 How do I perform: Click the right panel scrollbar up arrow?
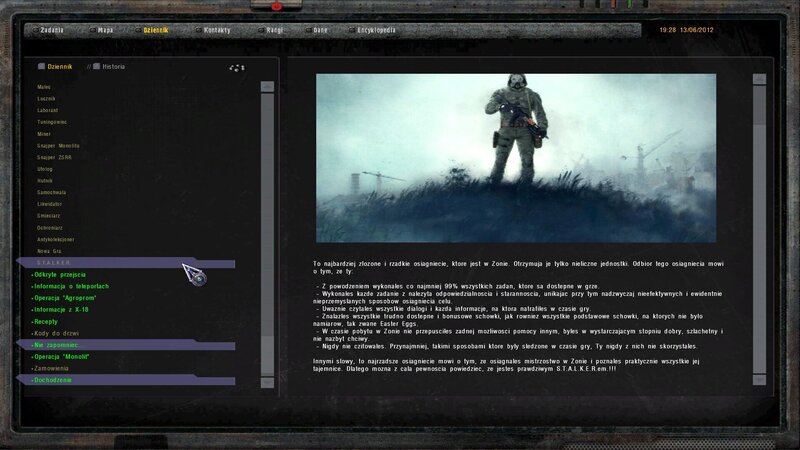tap(759, 80)
